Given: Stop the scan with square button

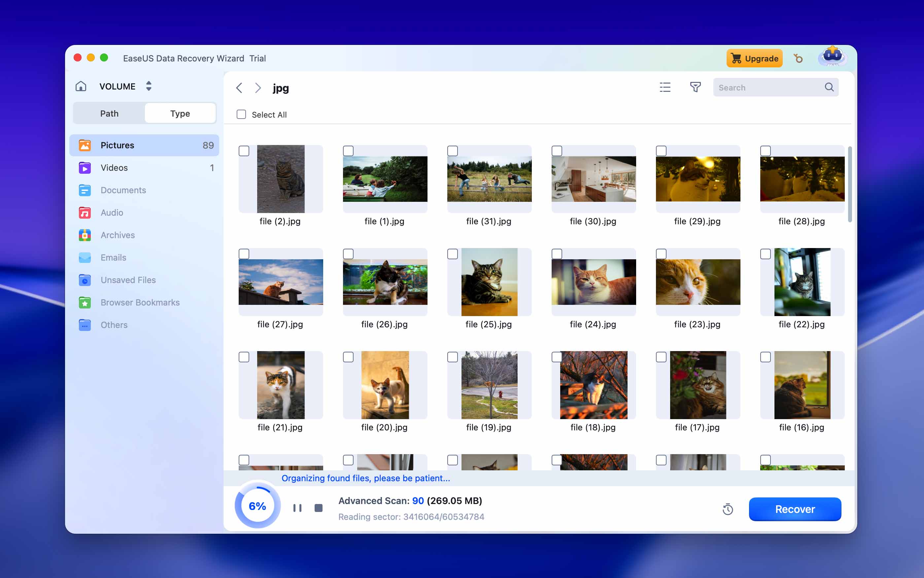Looking at the screenshot, I should point(318,508).
